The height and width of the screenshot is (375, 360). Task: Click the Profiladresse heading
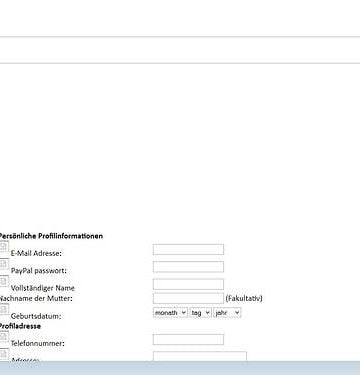pos(20,326)
